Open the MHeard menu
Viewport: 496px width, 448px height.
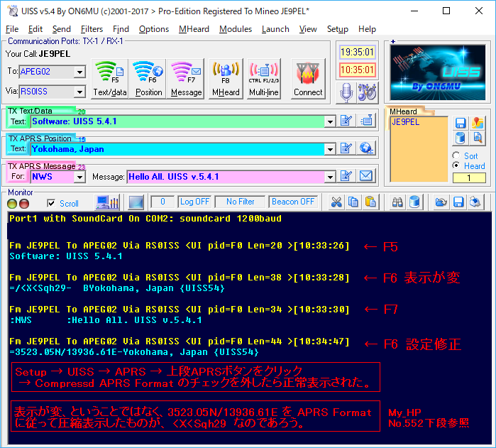point(194,29)
